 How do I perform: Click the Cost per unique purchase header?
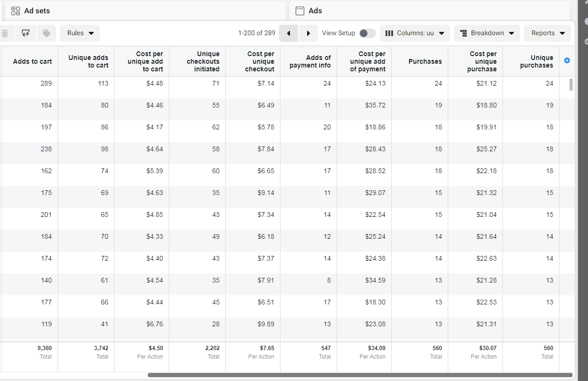pos(475,61)
